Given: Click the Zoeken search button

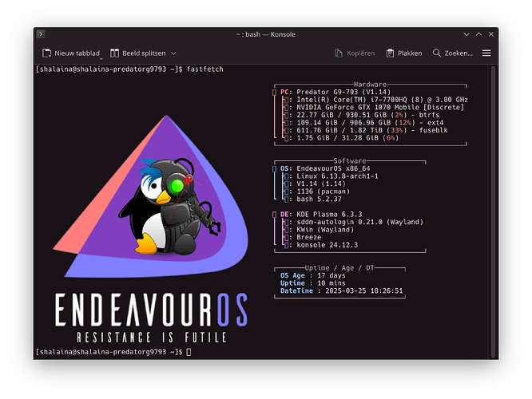Looking at the screenshot, I should tap(452, 53).
